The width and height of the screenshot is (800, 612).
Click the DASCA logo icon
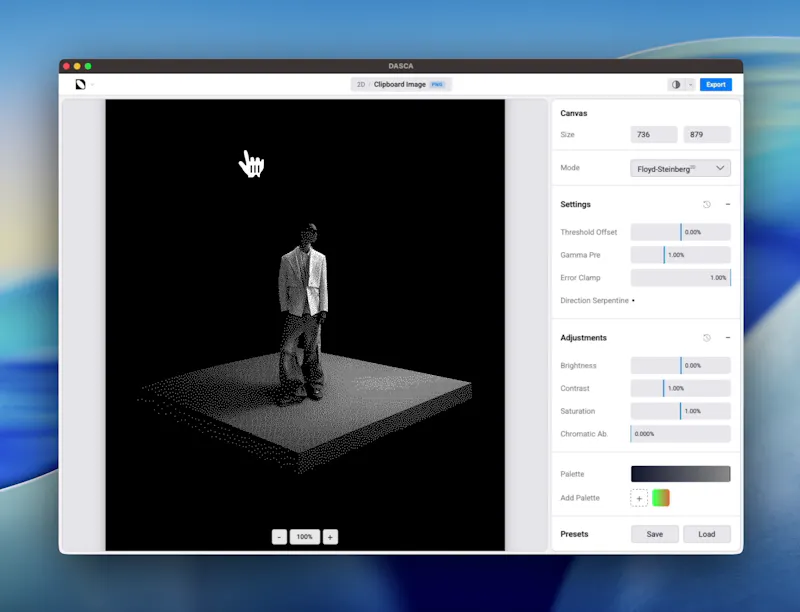click(x=80, y=84)
